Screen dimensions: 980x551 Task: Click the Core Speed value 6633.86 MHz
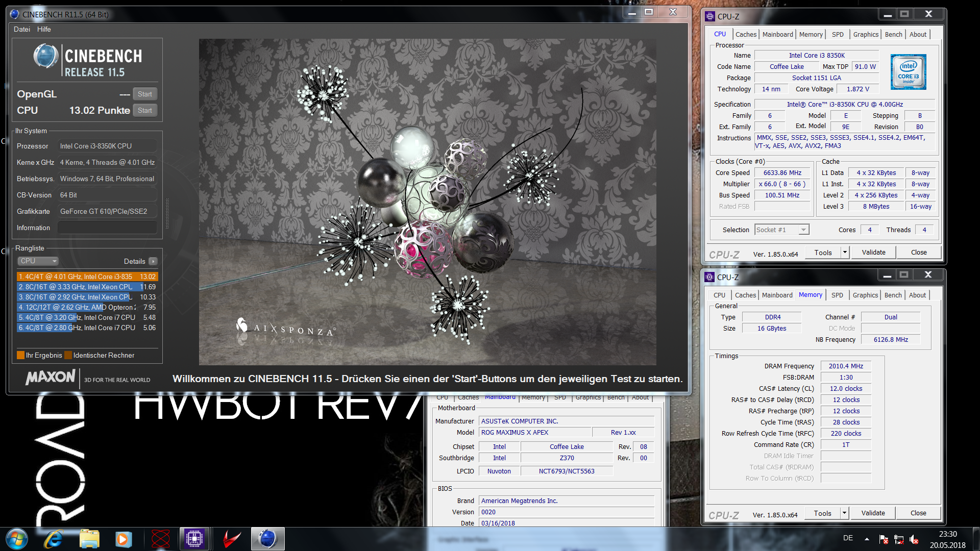[782, 173]
